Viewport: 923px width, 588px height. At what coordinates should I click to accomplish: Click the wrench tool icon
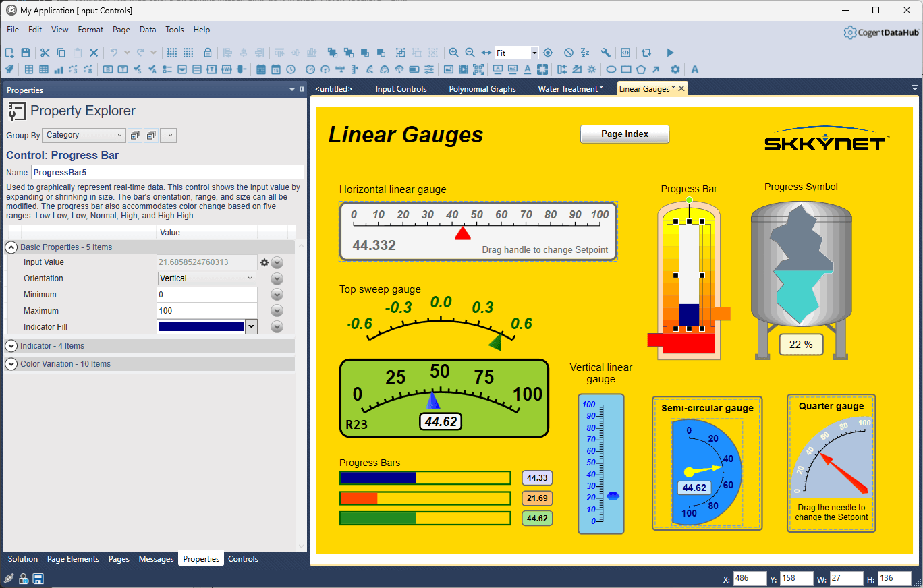click(606, 53)
